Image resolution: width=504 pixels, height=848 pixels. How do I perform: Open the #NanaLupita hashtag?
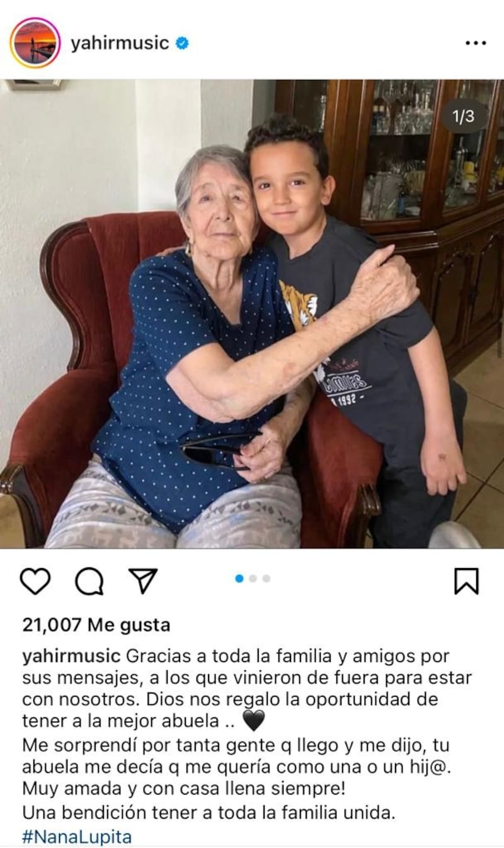click(x=77, y=837)
